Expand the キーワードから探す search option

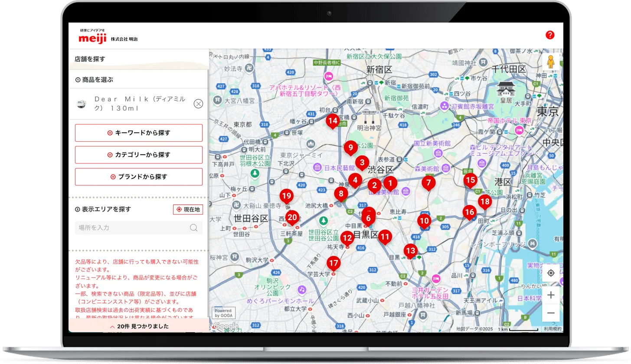click(139, 133)
